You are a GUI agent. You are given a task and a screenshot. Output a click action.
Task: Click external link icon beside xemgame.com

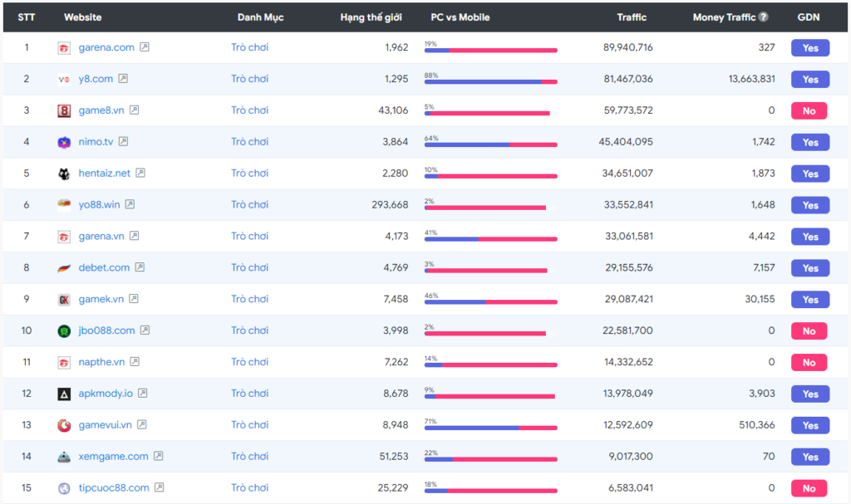pyautogui.click(x=158, y=456)
